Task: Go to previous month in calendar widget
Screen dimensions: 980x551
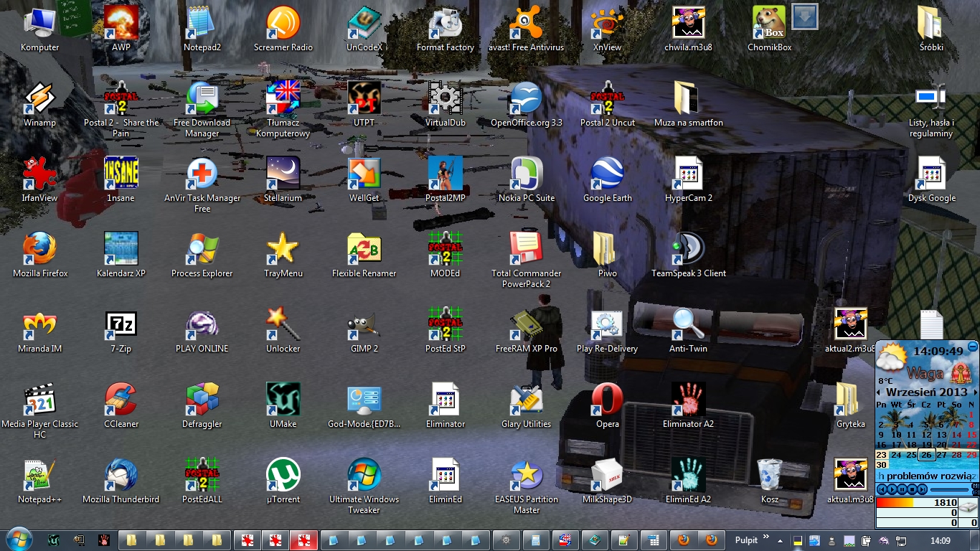Action: tap(878, 392)
